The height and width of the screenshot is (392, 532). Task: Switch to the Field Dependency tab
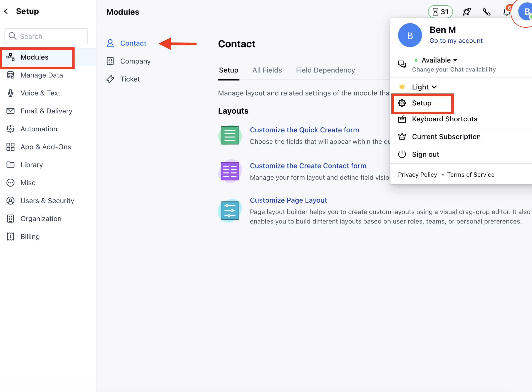pos(325,70)
